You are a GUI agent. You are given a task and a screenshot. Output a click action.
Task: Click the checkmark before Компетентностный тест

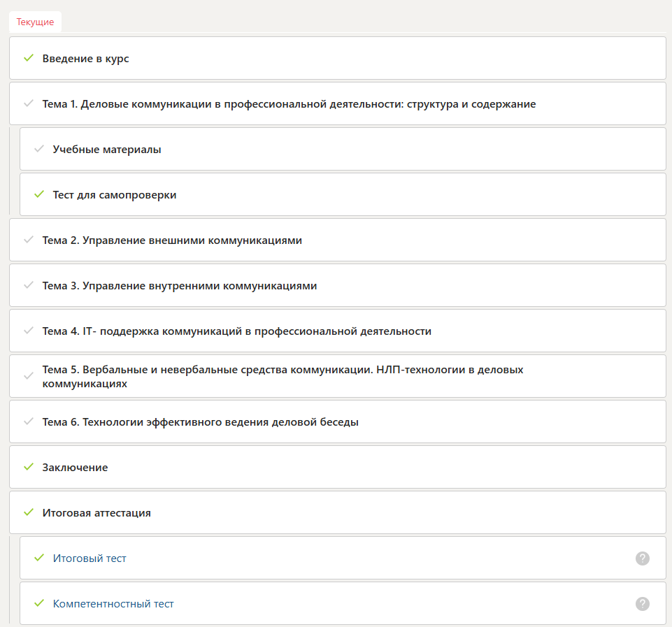coord(39,603)
